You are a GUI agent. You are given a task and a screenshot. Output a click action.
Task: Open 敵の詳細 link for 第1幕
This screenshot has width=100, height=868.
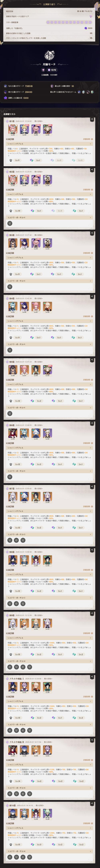tap(39, 121)
